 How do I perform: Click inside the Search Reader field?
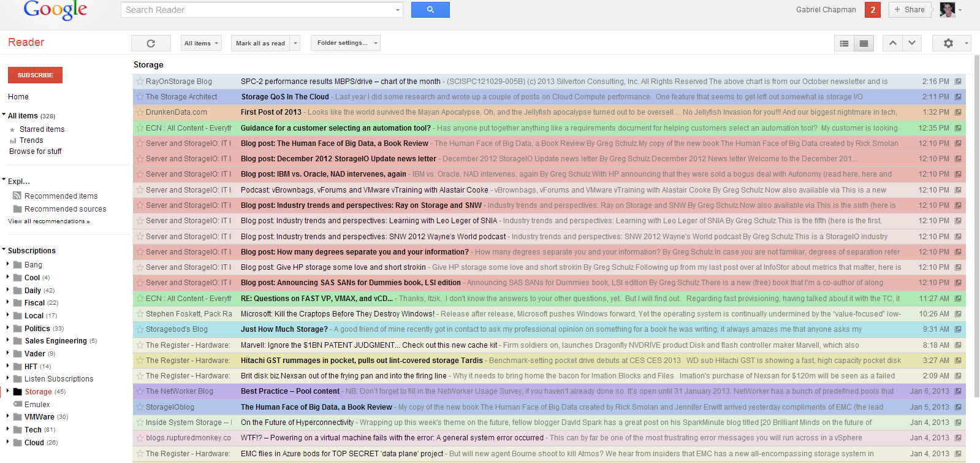pos(258,10)
